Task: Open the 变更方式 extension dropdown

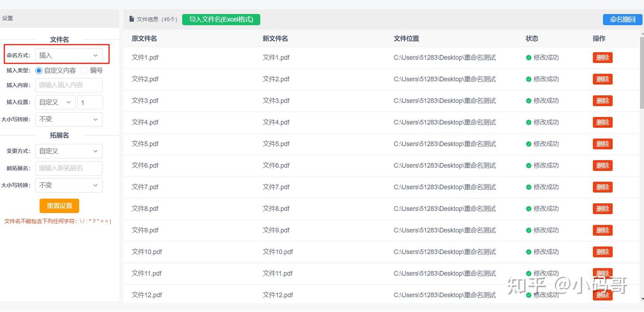Action: [68, 151]
